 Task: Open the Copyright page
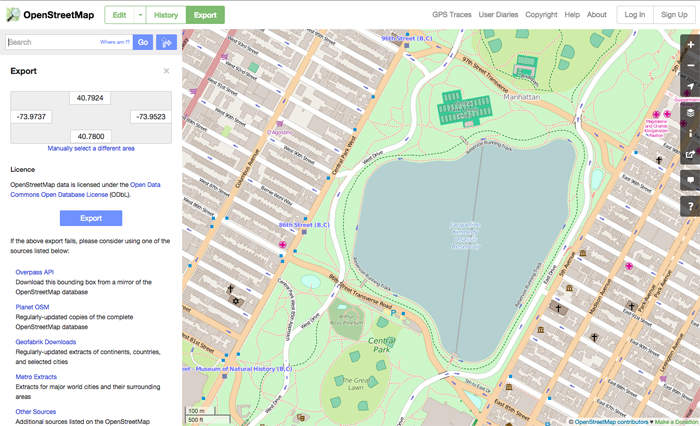pos(541,15)
